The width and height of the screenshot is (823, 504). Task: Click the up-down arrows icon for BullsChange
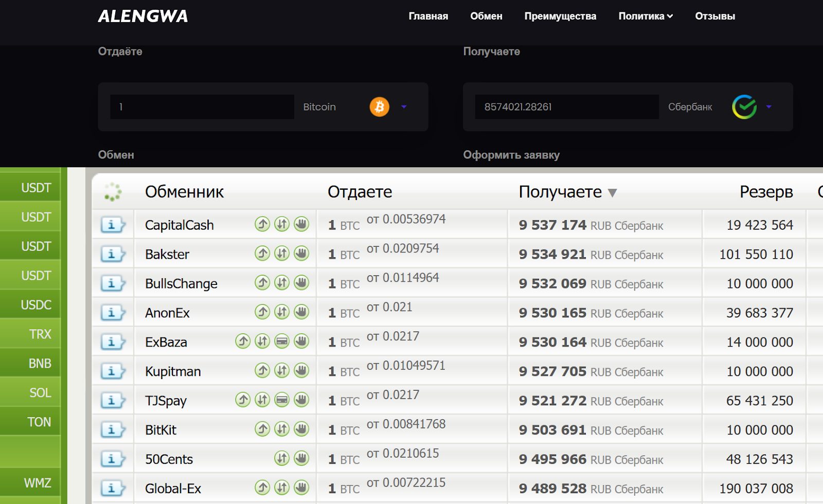click(x=282, y=283)
